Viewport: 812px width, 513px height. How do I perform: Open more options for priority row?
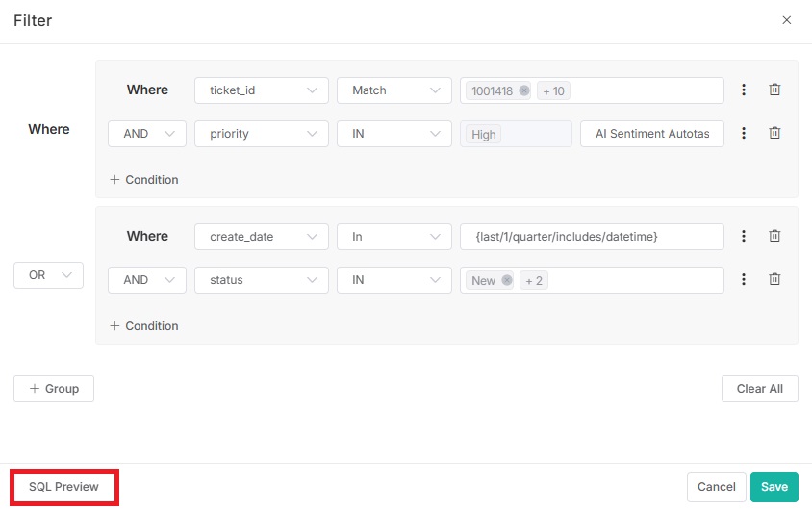(744, 134)
